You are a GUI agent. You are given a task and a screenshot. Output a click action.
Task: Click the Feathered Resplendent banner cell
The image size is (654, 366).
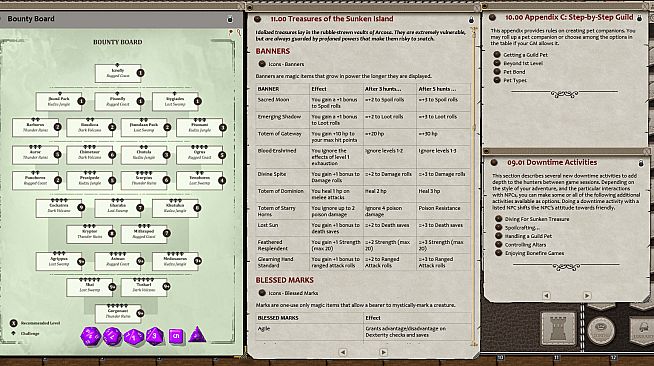pyautogui.click(x=282, y=245)
